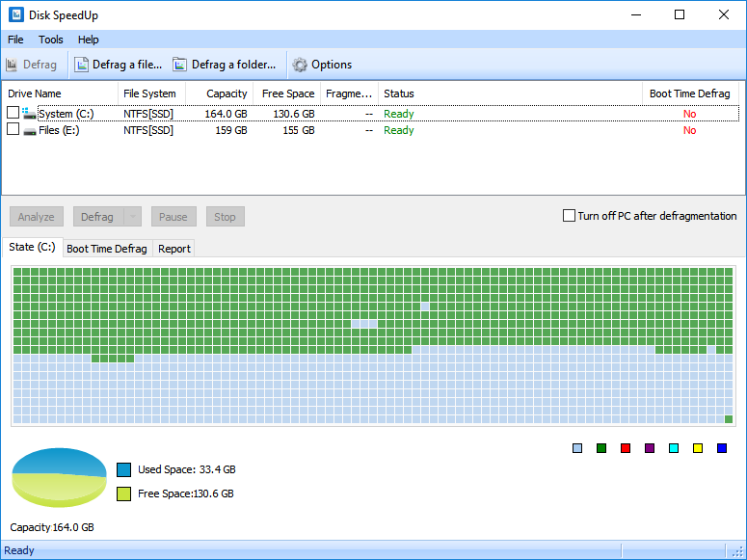Click the Files (E:) drive icon
Image resolution: width=747 pixels, height=560 pixels.
(30, 131)
